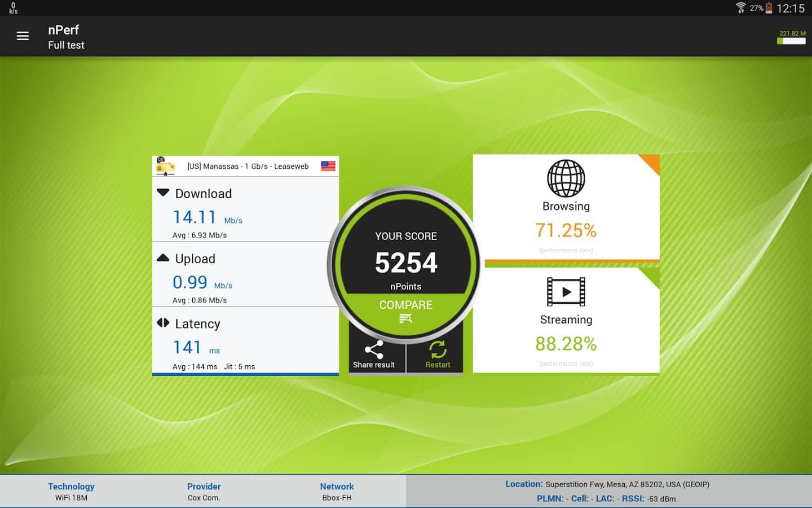The height and width of the screenshot is (508, 812).
Task: Tap the Location address text
Action: pos(626,484)
